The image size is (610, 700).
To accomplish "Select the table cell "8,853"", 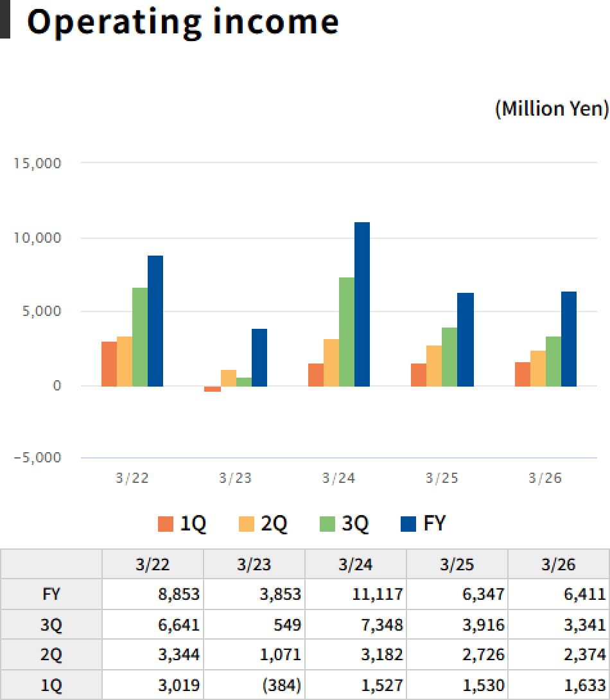I will [x=153, y=594].
